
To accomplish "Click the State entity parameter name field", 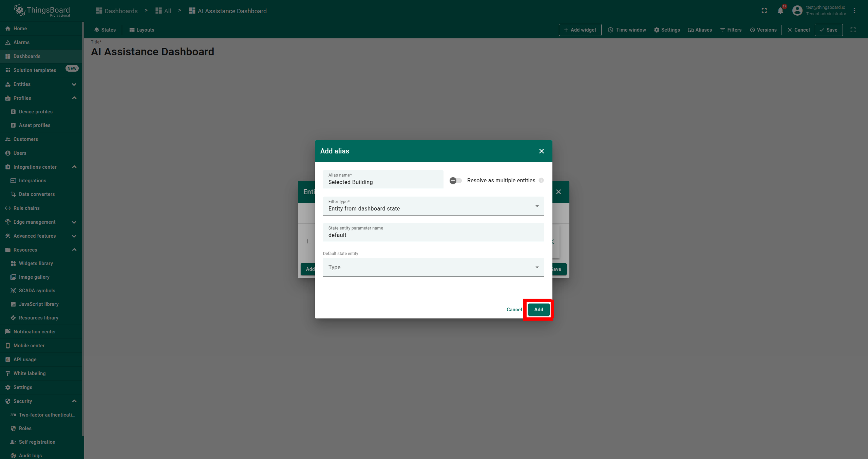I will click(433, 235).
